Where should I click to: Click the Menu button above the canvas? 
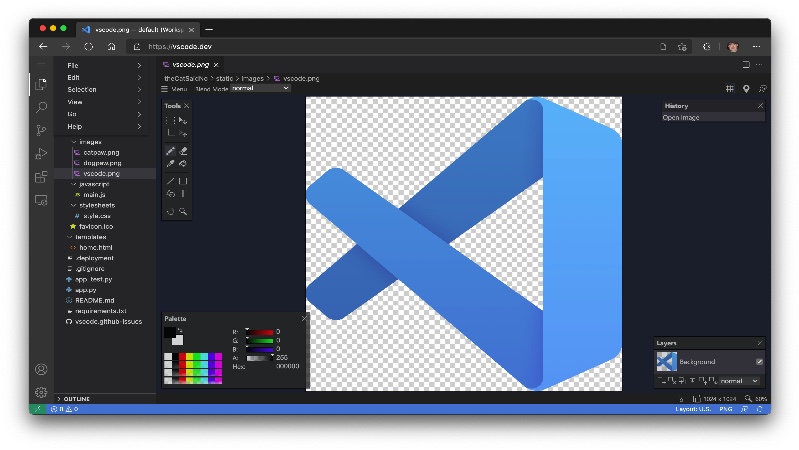pos(176,88)
